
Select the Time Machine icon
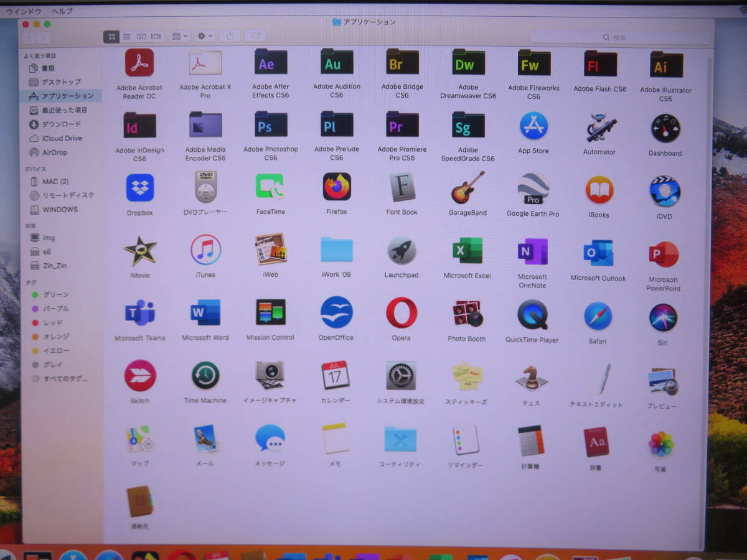pyautogui.click(x=205, y=376)
